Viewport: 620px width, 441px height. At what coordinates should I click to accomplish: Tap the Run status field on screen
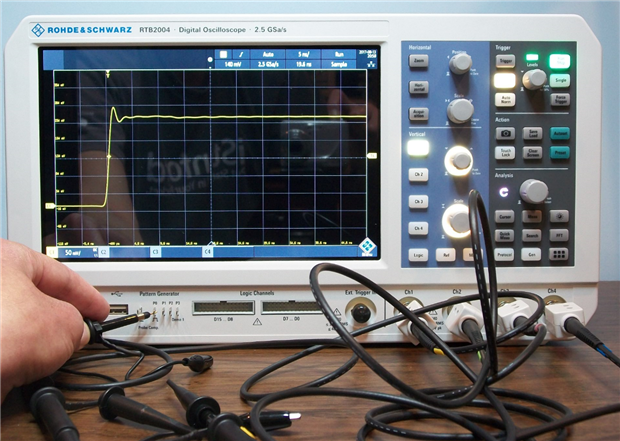(339, 55)
